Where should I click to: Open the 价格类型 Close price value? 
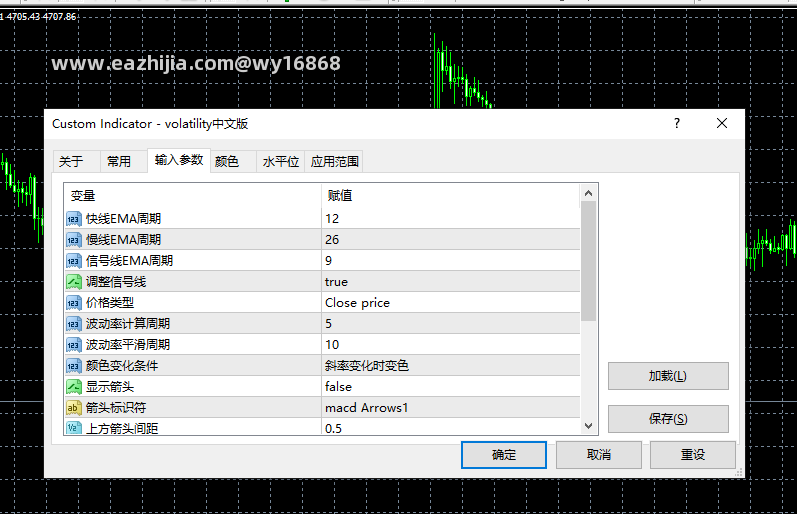pos(451,303)
